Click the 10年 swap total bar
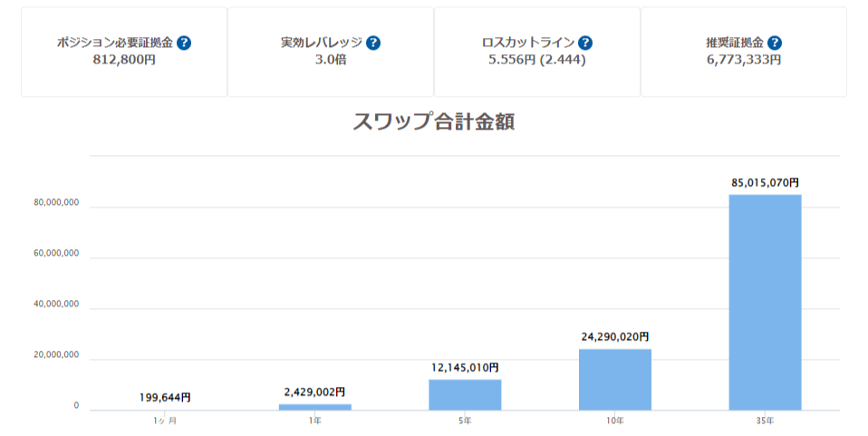Viewport: 868px width, 436px height. click(614, 379)
